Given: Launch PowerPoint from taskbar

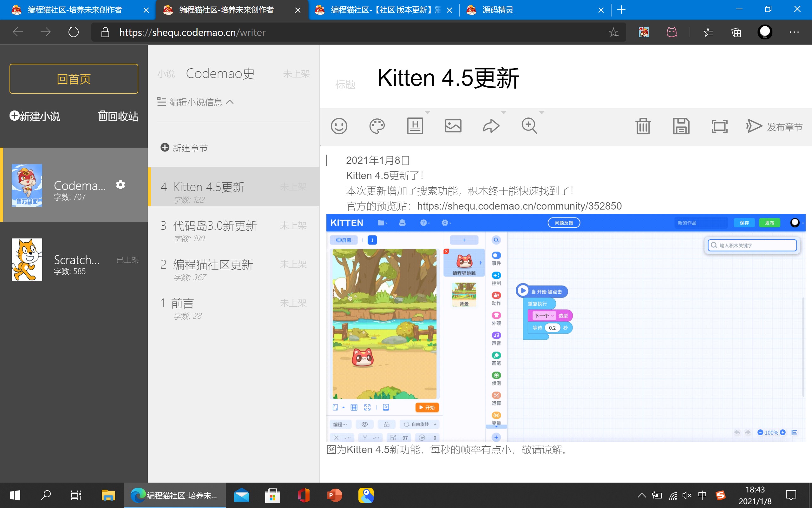Looking at the screenshot, I should click(x=335, y=495).
